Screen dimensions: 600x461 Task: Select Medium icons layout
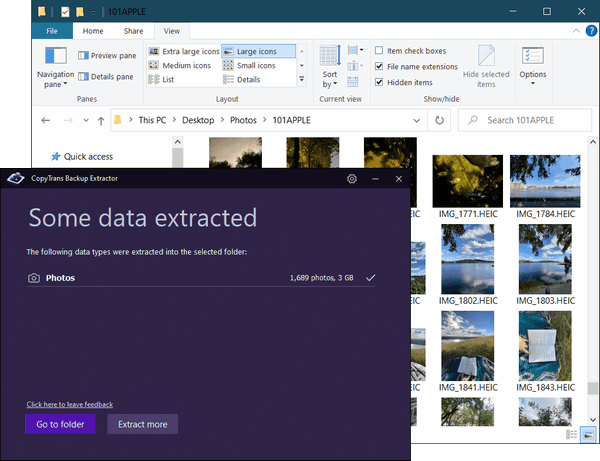point(180,65)
